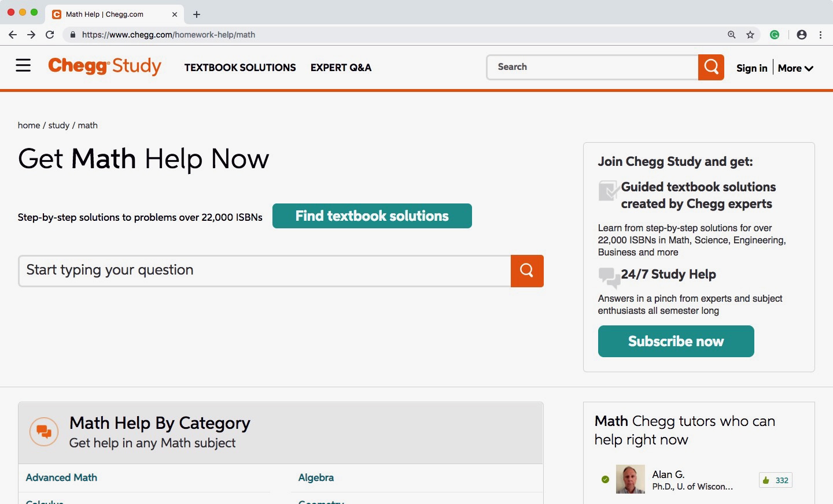Open the Chrome three-dot menu
The height and width of the screenshot is (504, 833).
pyautogui.click(x=820, y=35)
